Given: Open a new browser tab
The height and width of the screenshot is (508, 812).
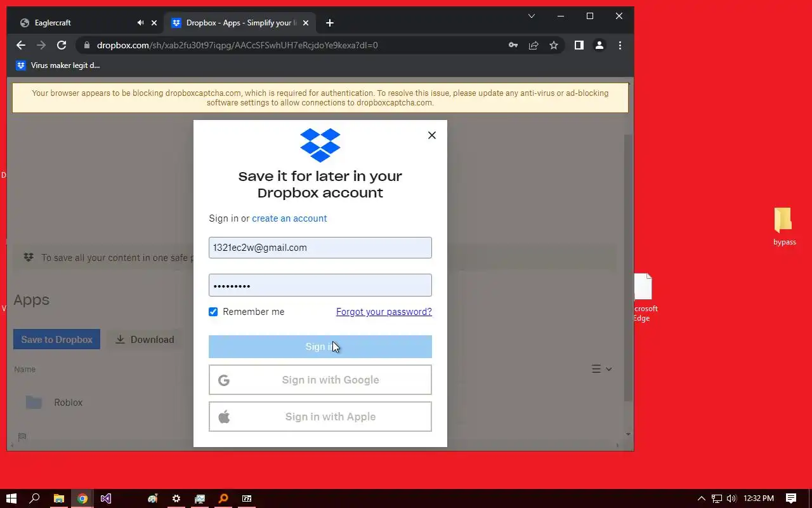Looking at the screenshot, I should [x=329, y=23].
